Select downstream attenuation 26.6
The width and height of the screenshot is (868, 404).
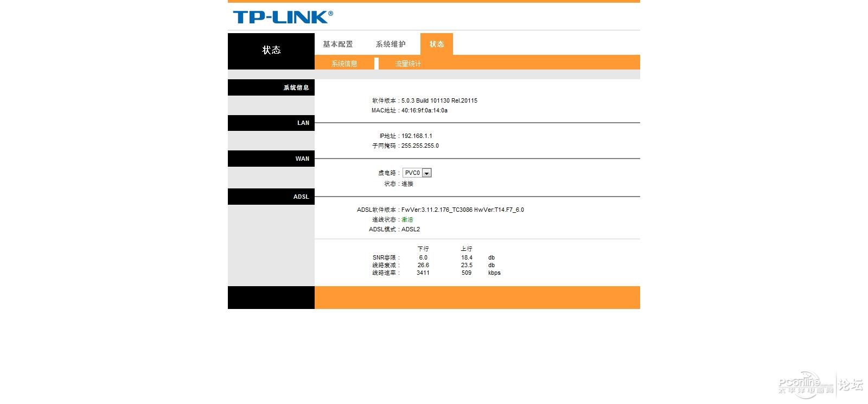click(x=423, y=265)
